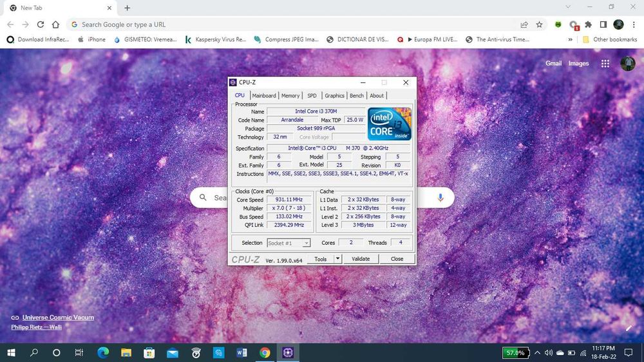Click the 931.11 MHz core speed value
644x362 pixels.
[x=289, y=200]
